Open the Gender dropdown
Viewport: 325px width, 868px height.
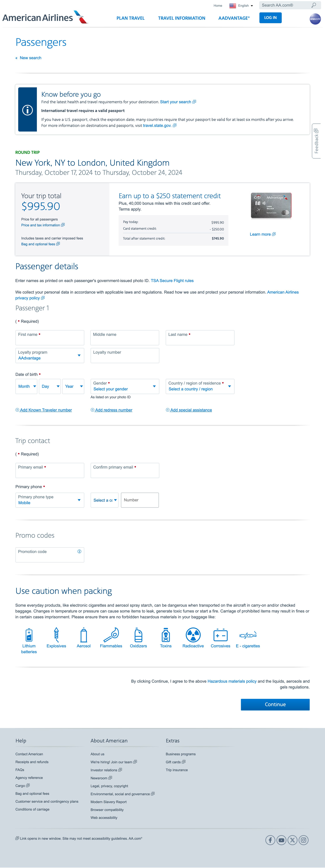pos(125,386)
